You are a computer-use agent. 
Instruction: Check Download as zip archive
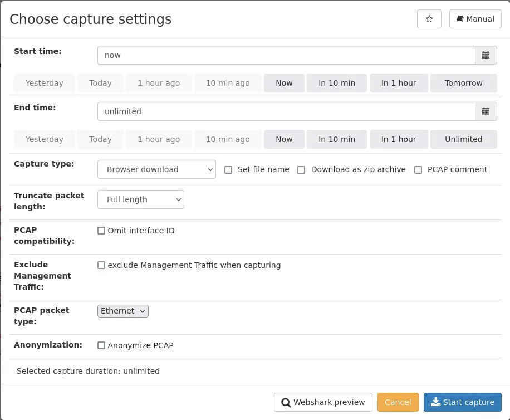(x=301, y=170)
